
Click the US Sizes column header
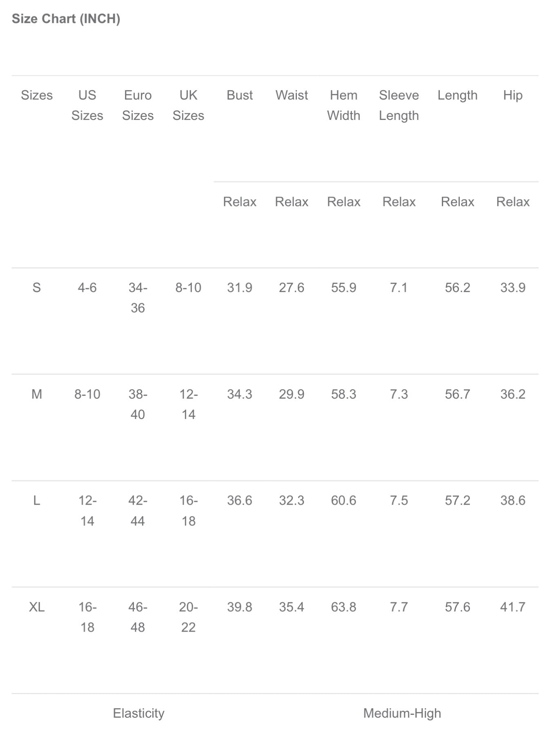click(x=87, y=105)
